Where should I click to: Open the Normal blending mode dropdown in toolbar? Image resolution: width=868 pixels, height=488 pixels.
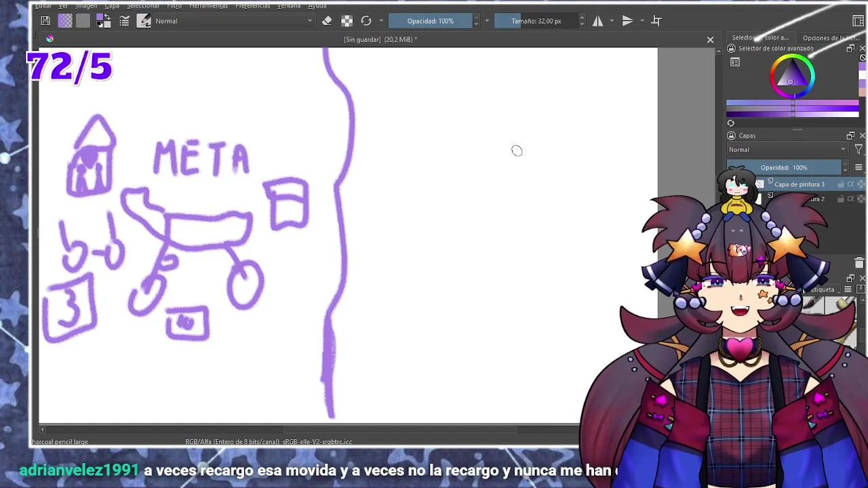click(235, 21)
